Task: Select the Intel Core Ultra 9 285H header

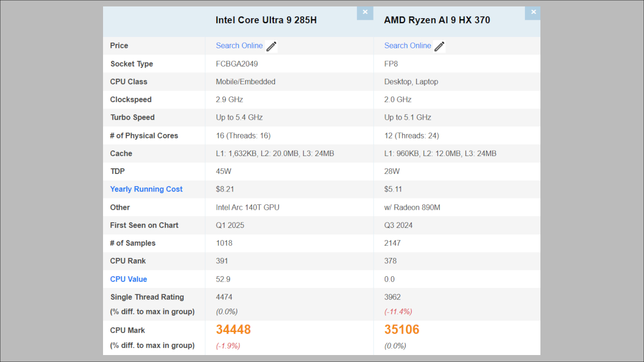Action: pyautogui.click(x=266, y=20)
